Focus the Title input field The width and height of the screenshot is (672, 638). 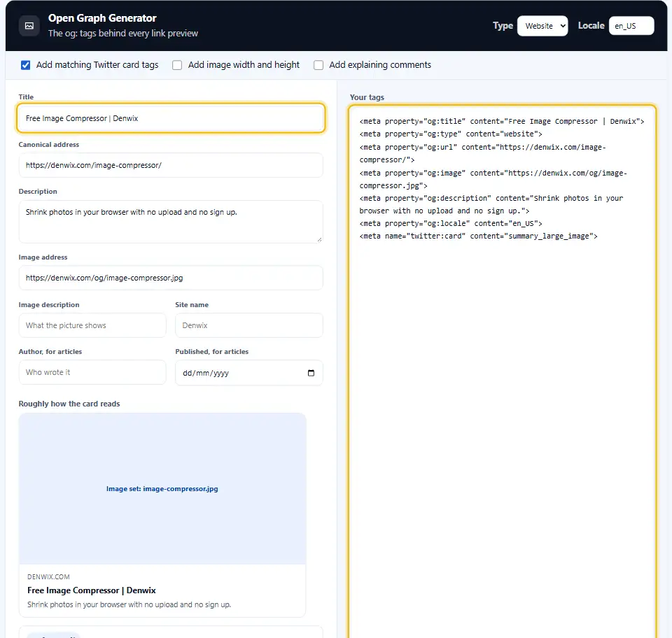click(171, 118)
